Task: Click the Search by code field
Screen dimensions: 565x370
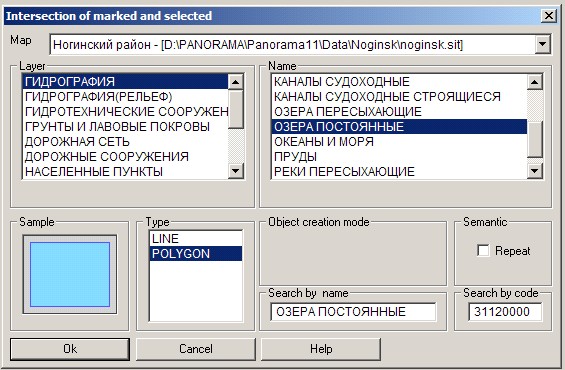Action: coord(505,312)
